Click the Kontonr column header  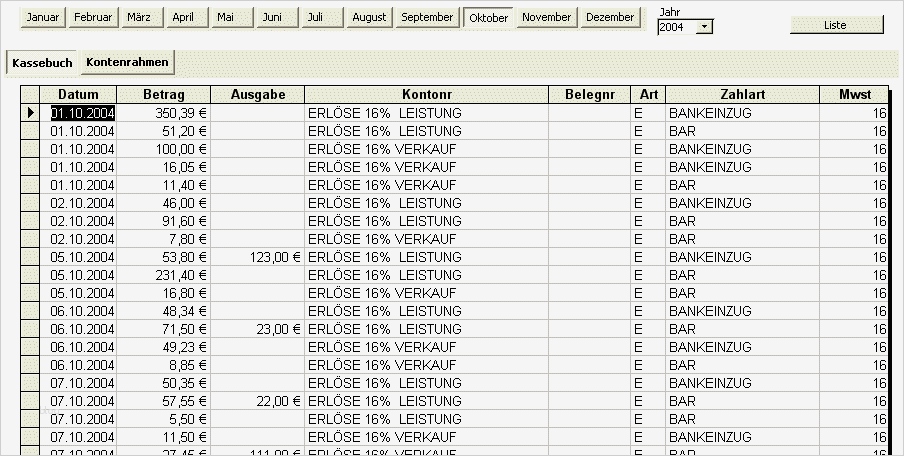tap(427, 95)
